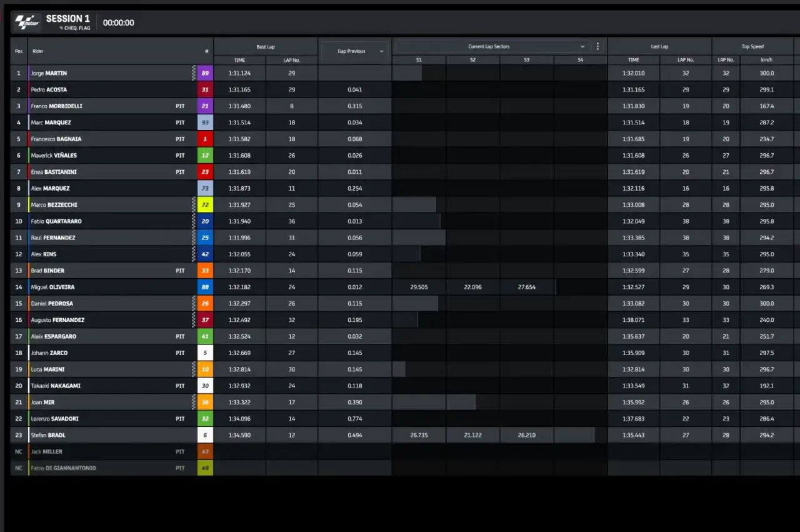Open the three-dot options menu
The width and height of the screenshot is (800, 532).
tap(597, 46)
